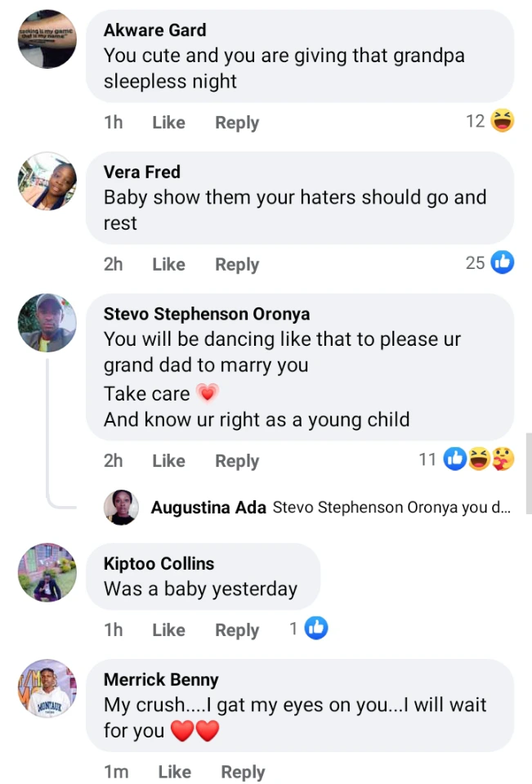Viewport: 532px width, 784px height.
Task: Open Augustina Ada's small avatar
Action: 121,508
